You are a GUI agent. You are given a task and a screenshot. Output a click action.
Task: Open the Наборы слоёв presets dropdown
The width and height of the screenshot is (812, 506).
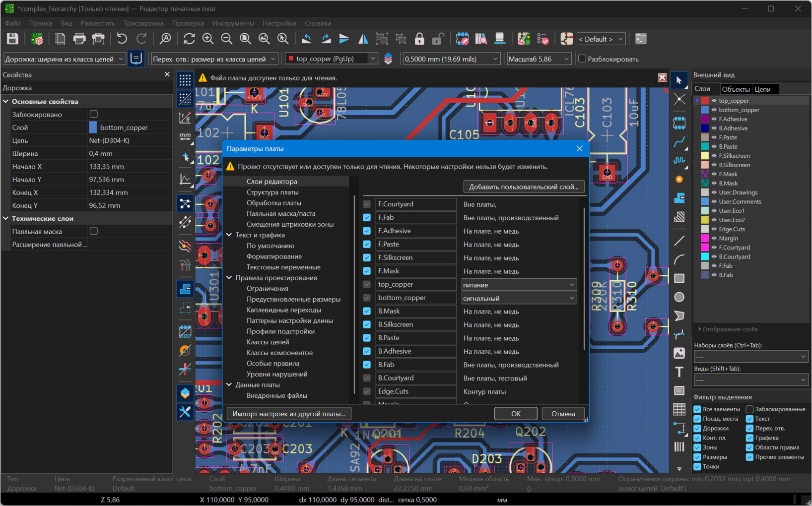pyautogui.click(x=750, y=357)
